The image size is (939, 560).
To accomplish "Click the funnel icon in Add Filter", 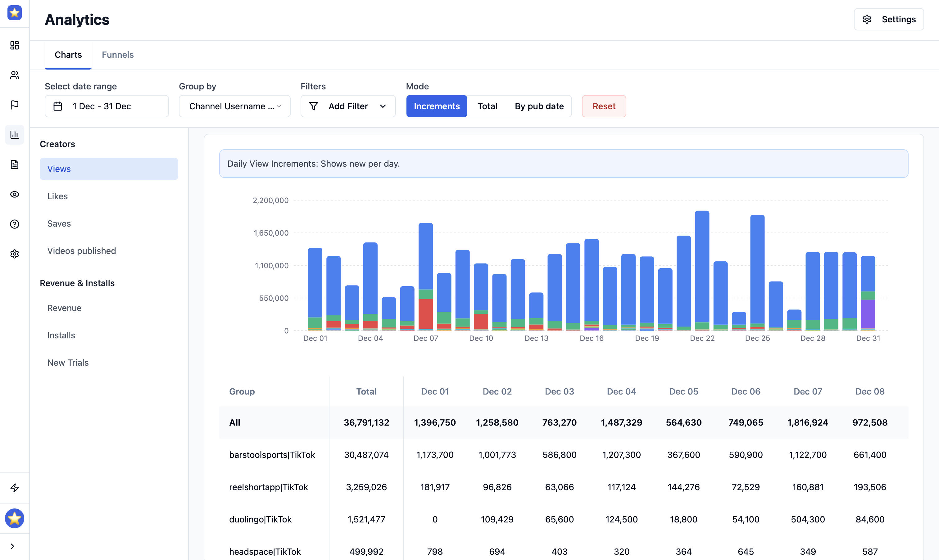I will [x=314, y=106].
